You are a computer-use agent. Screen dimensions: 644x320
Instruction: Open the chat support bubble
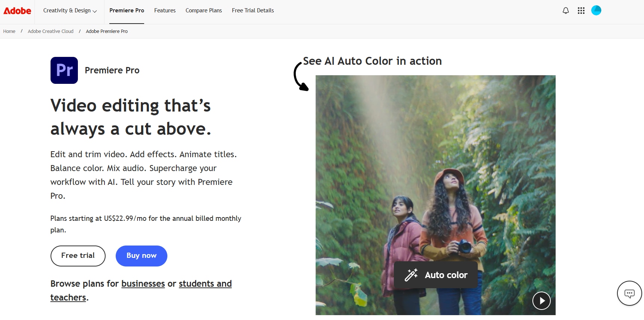[x=629, y=293]
